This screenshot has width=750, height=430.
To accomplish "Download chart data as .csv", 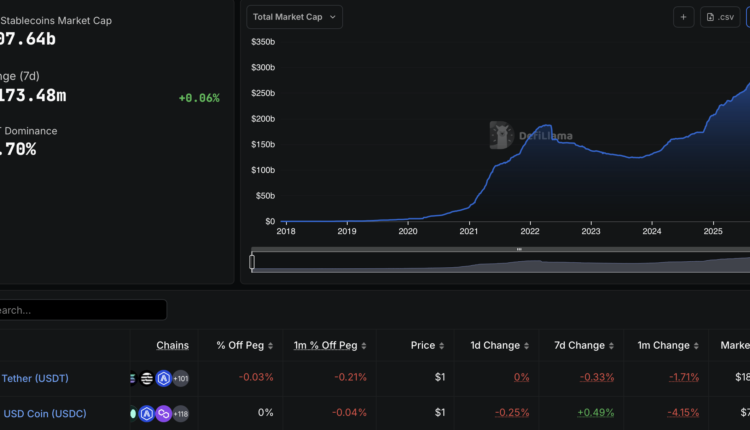I will (720, 17).
